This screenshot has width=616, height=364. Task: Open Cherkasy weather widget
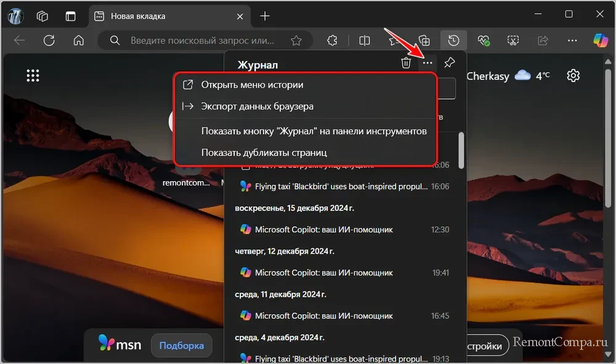pos(508,76)
